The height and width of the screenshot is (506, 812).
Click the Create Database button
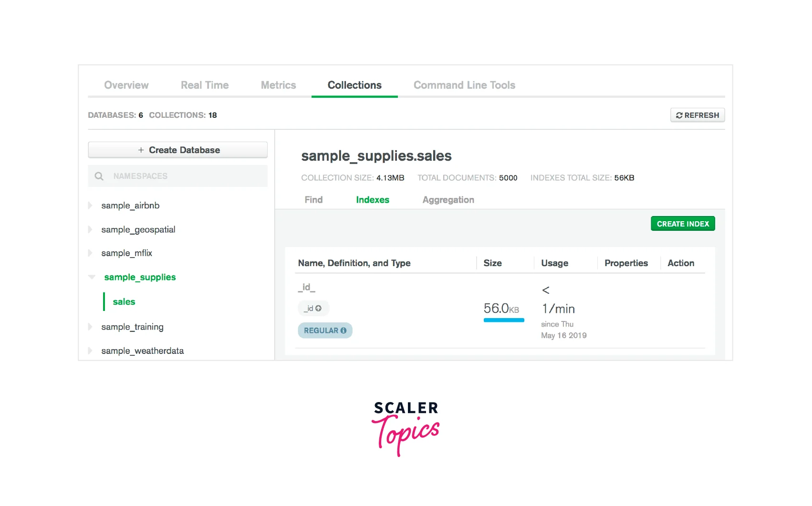pyautogui.click(x=177, y=150)
